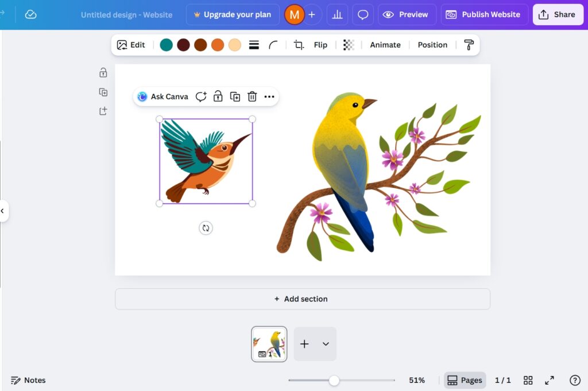Open the Notes panel
Screen dimensions: 588x391
tap(28, 380)
